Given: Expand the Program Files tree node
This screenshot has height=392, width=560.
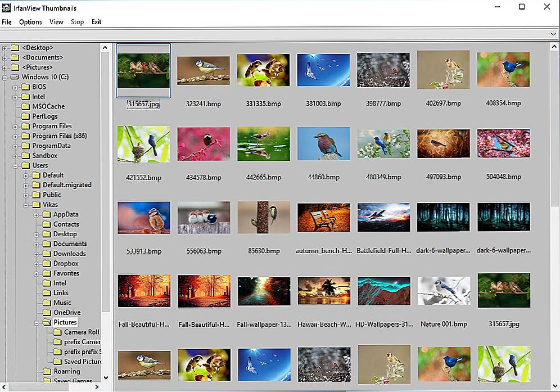Looking at the screenshot, I should 16,127.
